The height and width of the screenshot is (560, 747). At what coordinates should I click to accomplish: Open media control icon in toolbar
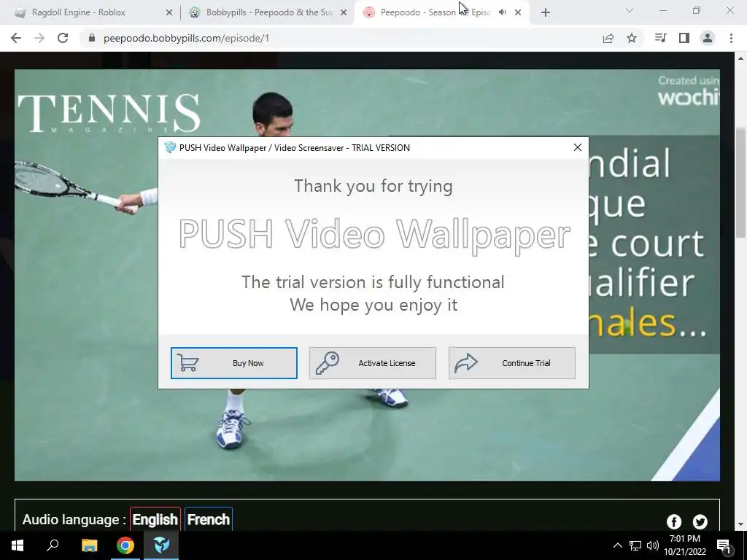[660, 38]
